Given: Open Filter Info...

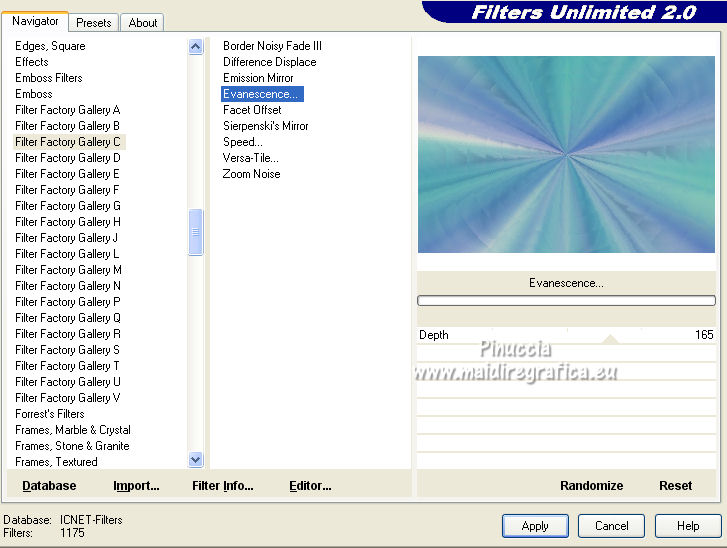Looking at the screenshot, I should [223, 485].
